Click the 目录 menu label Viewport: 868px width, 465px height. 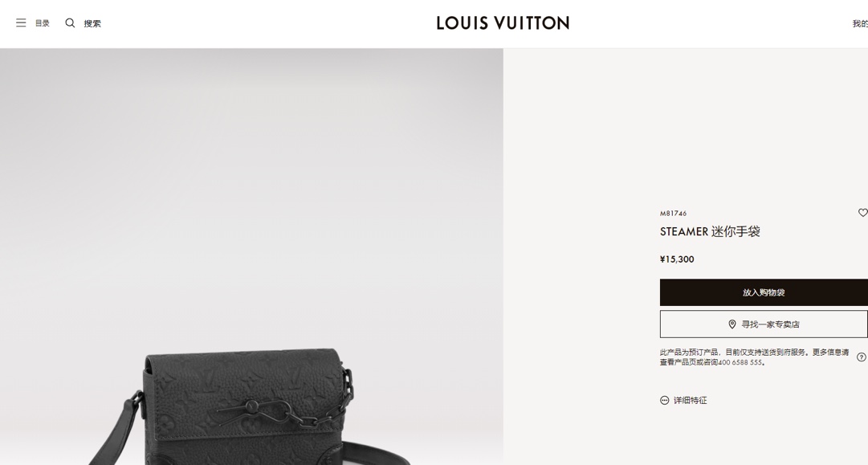[x=43, y=23]
